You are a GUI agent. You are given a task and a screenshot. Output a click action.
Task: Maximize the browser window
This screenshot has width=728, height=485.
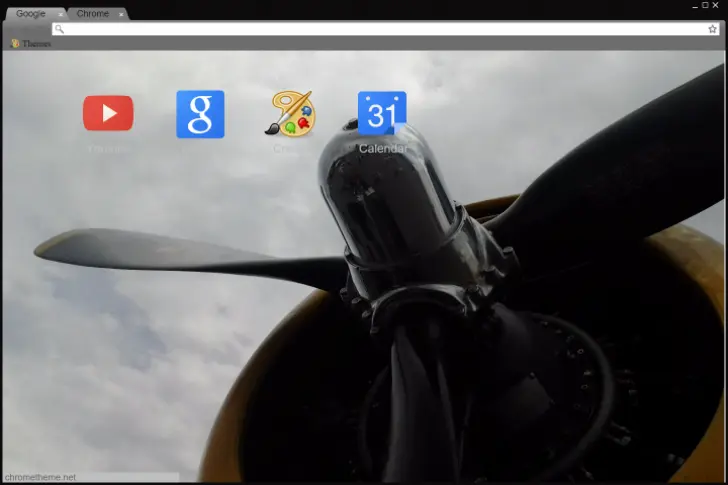pos(703,5)
